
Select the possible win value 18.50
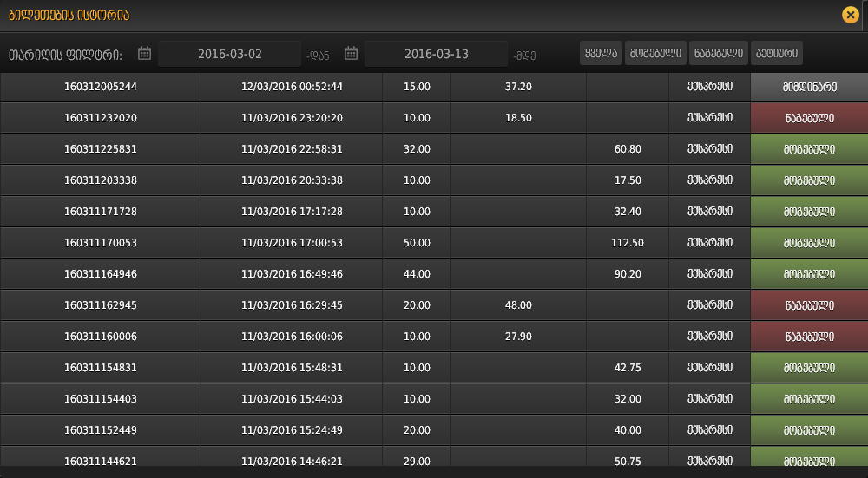pyautogui.click(x=518, y=118)
